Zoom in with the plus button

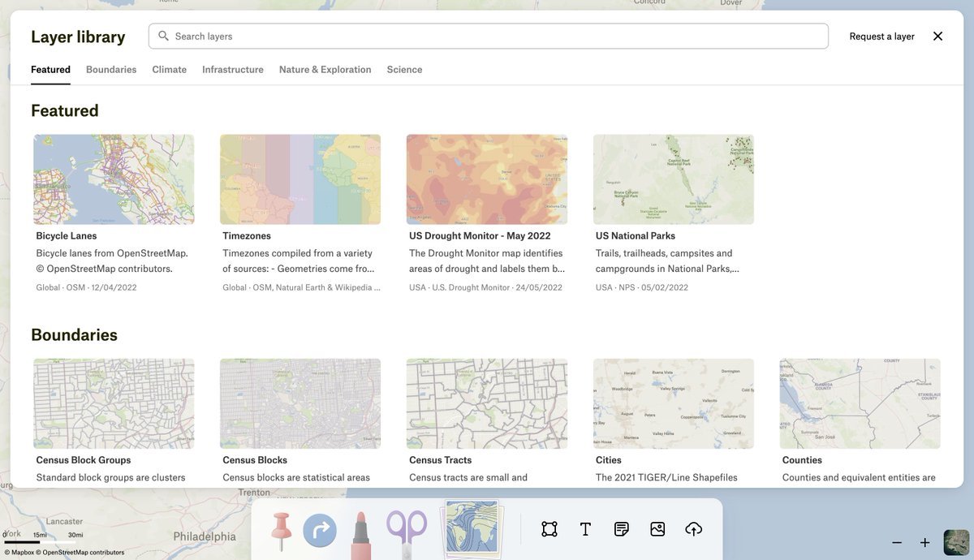tap(924, 542)
